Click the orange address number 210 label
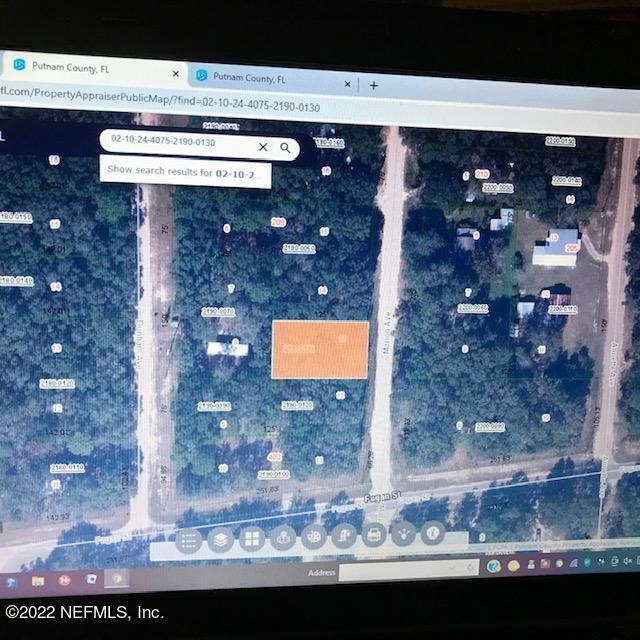Screen dimensions: 640x640 click(482, 174)
